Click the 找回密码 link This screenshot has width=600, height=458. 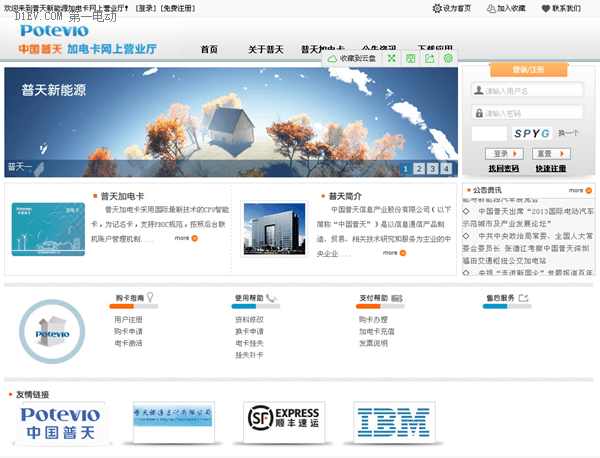point(504,168)
